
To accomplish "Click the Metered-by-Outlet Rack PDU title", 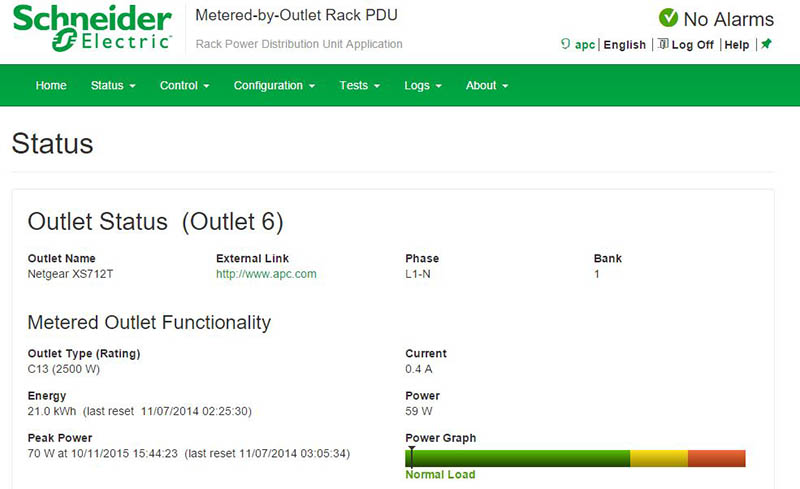I will (296, 15).
